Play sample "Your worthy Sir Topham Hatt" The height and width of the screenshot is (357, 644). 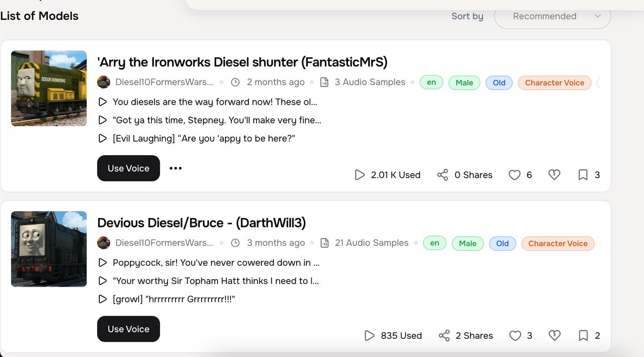click(x=103, y=281)
